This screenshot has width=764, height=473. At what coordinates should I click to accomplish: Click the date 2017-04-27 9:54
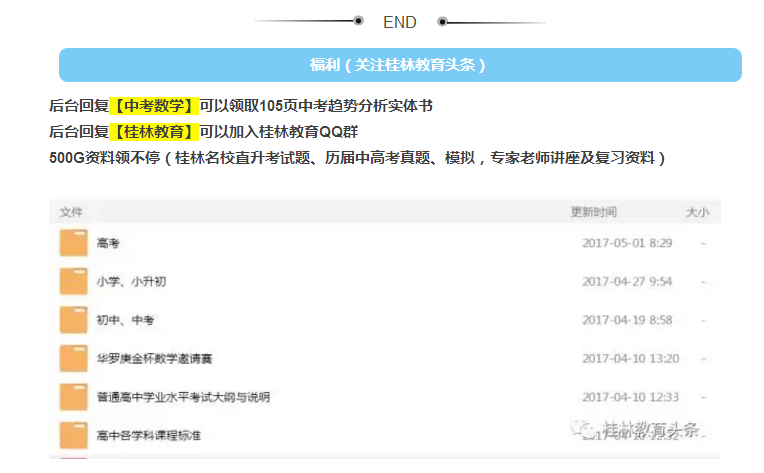coord(627,281)
